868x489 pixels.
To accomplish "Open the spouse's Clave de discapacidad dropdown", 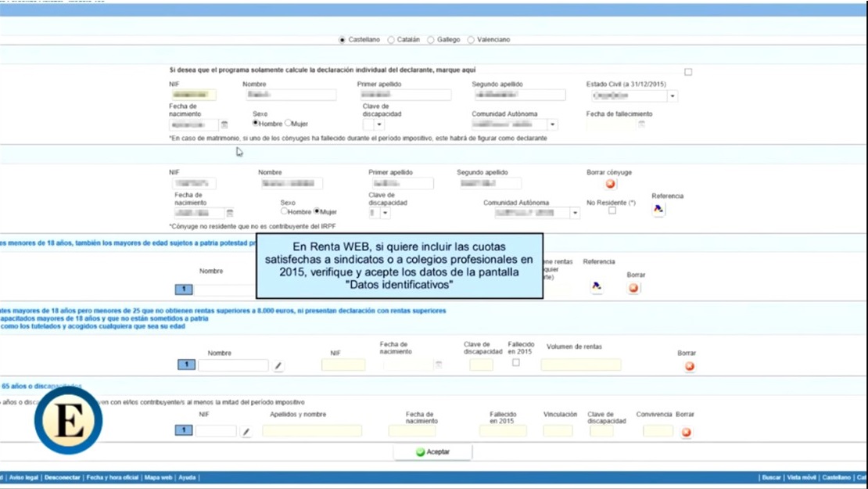I will (x=386, y=213).
